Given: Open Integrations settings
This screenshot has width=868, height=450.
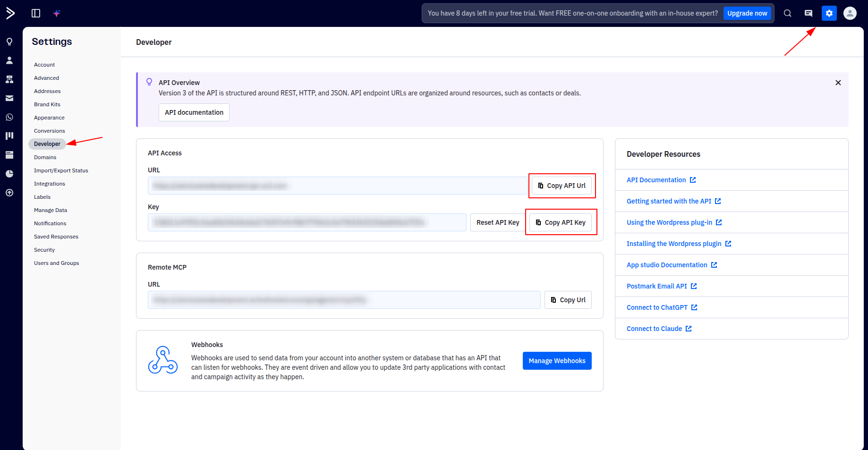Looking at the screenshot, I should (50, 184).
